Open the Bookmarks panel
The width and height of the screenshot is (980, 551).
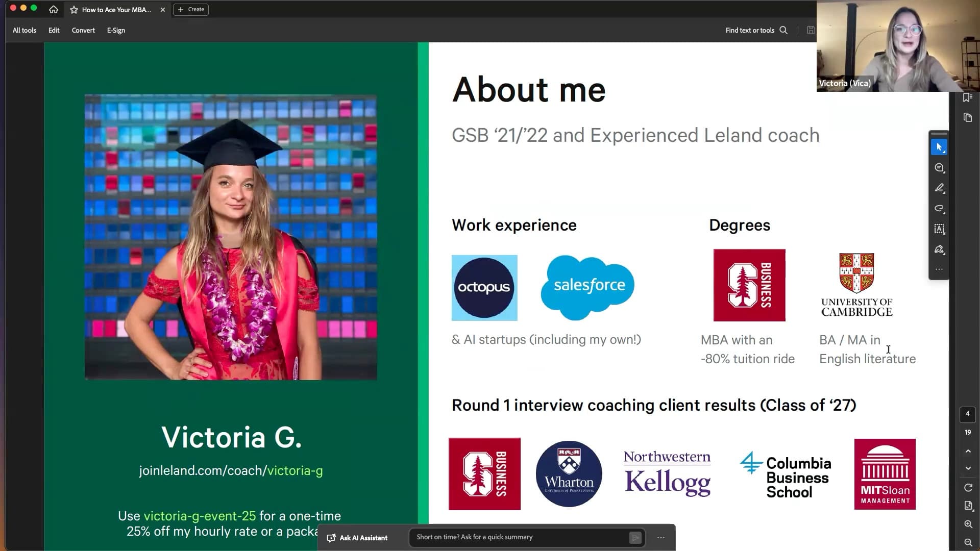(967, 97)
